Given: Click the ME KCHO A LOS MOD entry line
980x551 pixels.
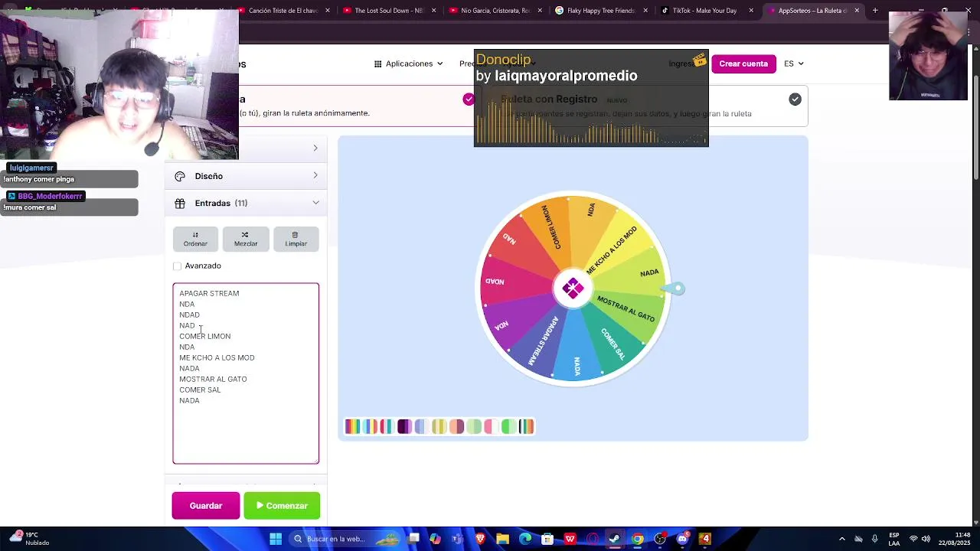Looking at the screenshot, I should 217,357.
